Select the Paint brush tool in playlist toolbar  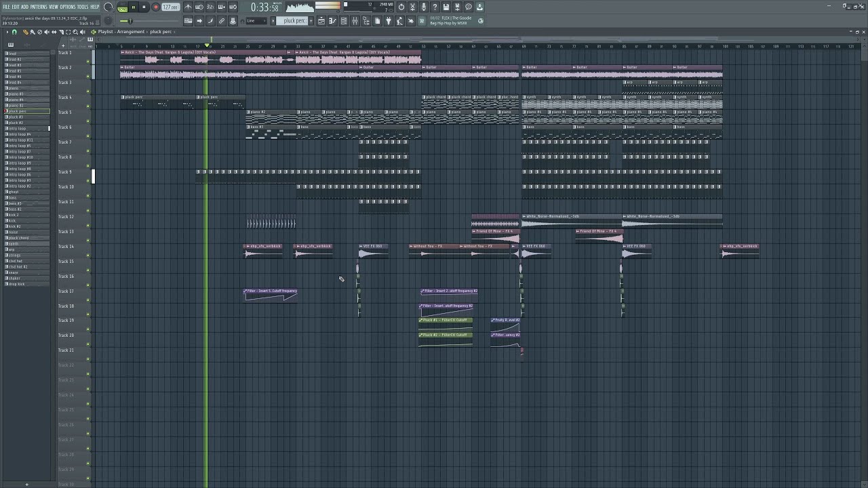[x=32, y=32]
